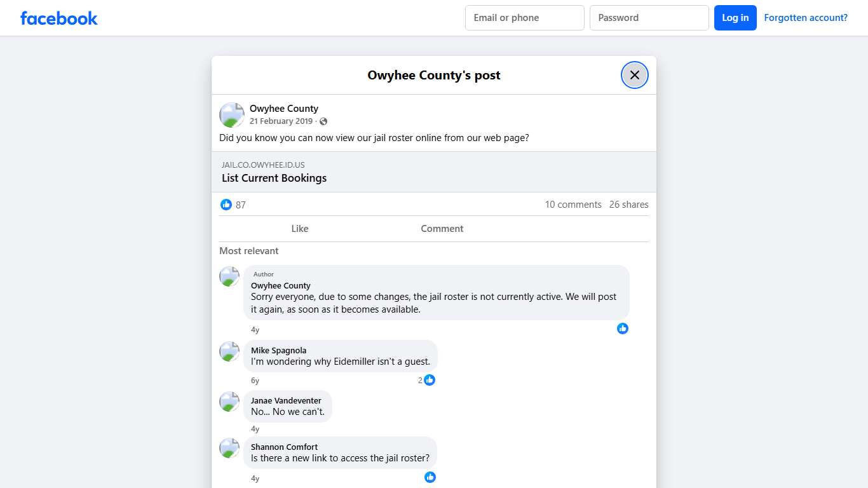Click the like icon on Shannon Comfort's comment
The height and width of the screenshot is (488, 868).
430,477
